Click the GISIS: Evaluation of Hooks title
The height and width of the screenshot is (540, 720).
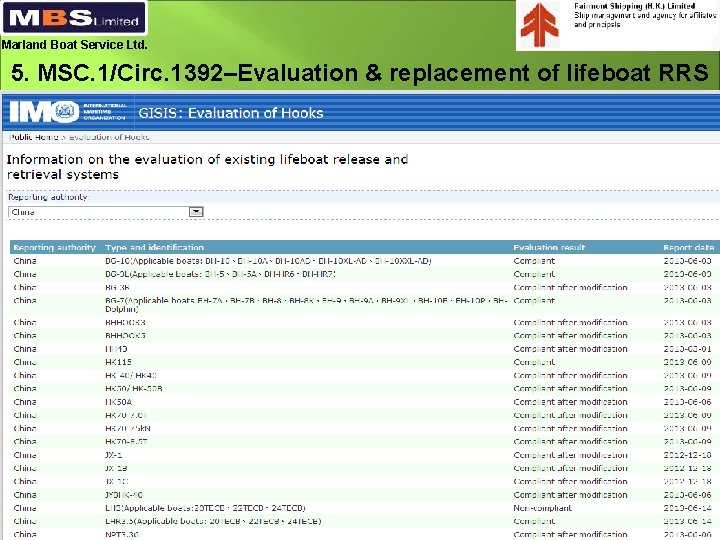coord(231,113)
